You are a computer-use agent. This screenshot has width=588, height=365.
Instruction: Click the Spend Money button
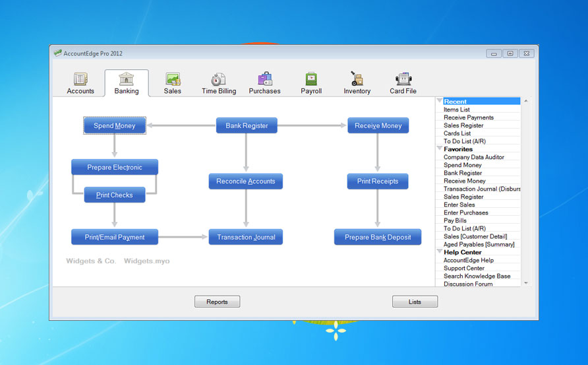coord(115,125)
